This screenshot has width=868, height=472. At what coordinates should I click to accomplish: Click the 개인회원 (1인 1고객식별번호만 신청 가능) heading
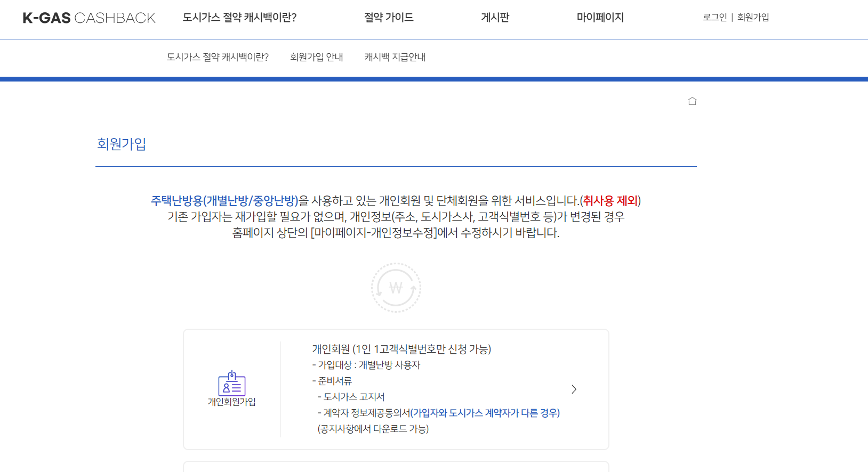(401, 349)
